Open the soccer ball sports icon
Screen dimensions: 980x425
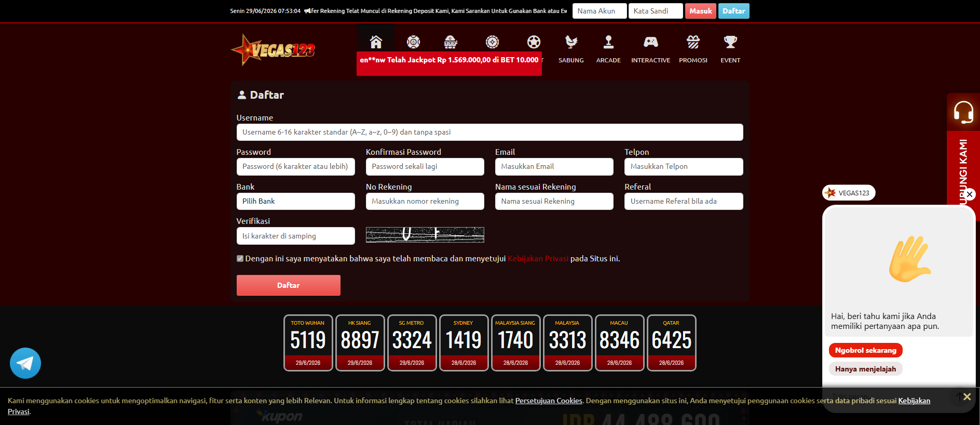click(x=534, y=42)
